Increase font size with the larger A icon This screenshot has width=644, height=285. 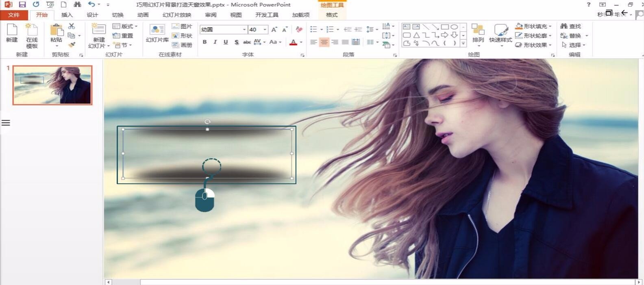click(x=274, y=29)
